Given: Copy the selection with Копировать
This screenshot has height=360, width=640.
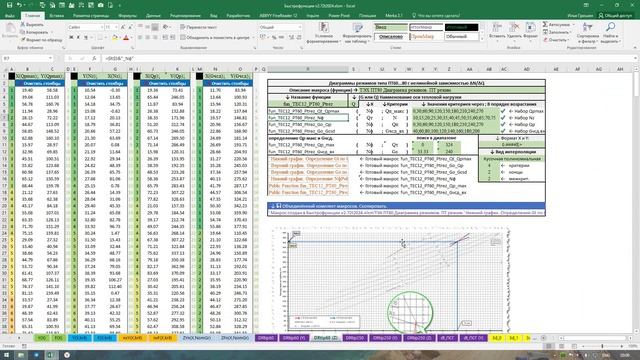Looking at the screenshot, I should point(34,32).
